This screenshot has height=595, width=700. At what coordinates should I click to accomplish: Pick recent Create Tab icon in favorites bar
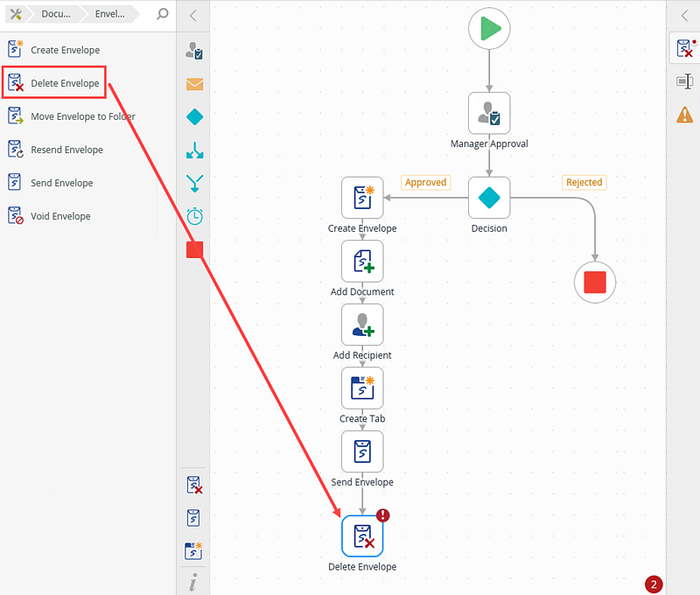tap(193, 550)
